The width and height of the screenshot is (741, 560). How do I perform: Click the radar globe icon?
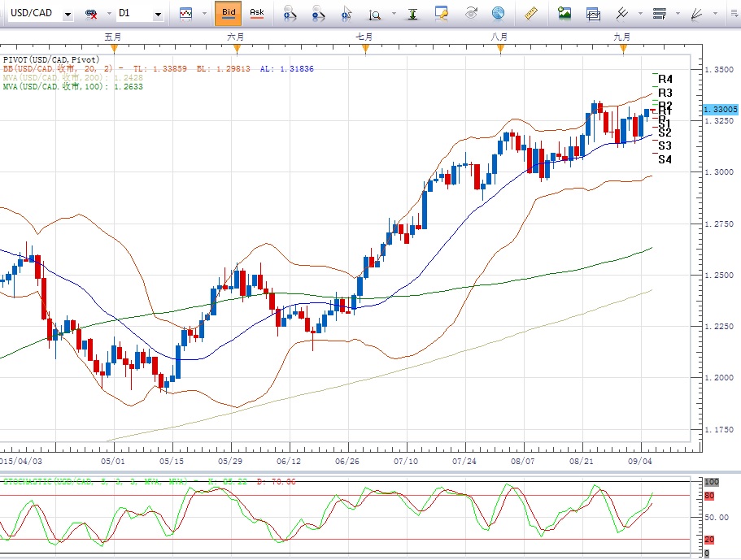click(498, 13)
